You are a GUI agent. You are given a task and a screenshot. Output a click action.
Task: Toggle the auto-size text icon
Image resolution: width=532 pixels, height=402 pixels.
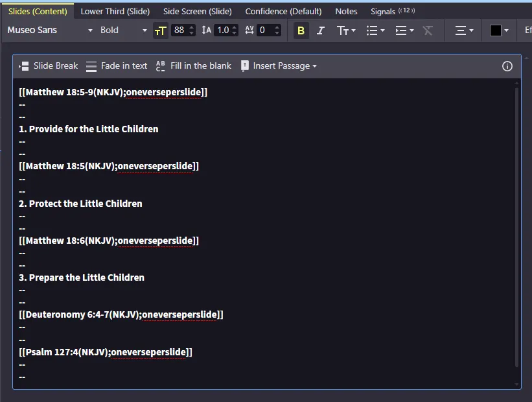(160, 30)
